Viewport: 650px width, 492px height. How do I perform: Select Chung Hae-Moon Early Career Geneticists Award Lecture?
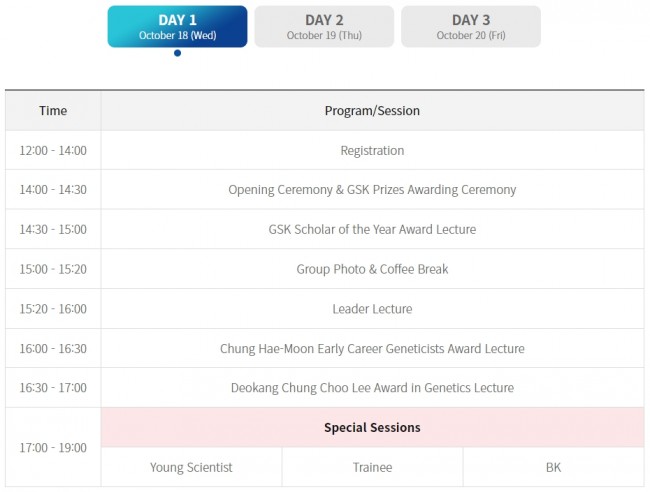[x=372, y=349]
